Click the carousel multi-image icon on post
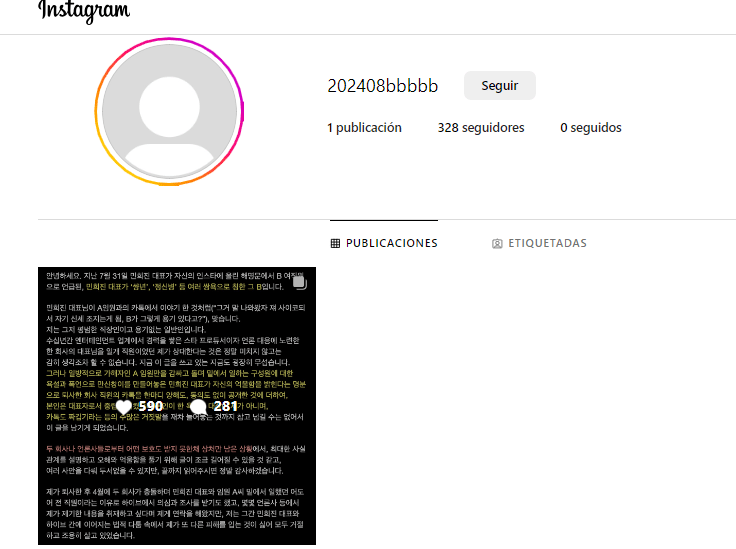This screenshot has height=549, width=736. 299,282
